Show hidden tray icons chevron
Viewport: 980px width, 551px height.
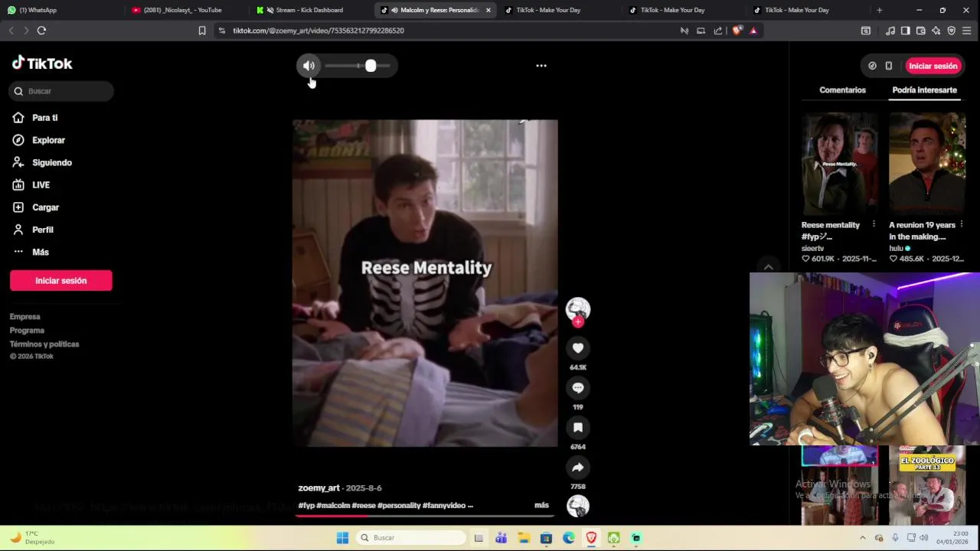click(863, 538)
